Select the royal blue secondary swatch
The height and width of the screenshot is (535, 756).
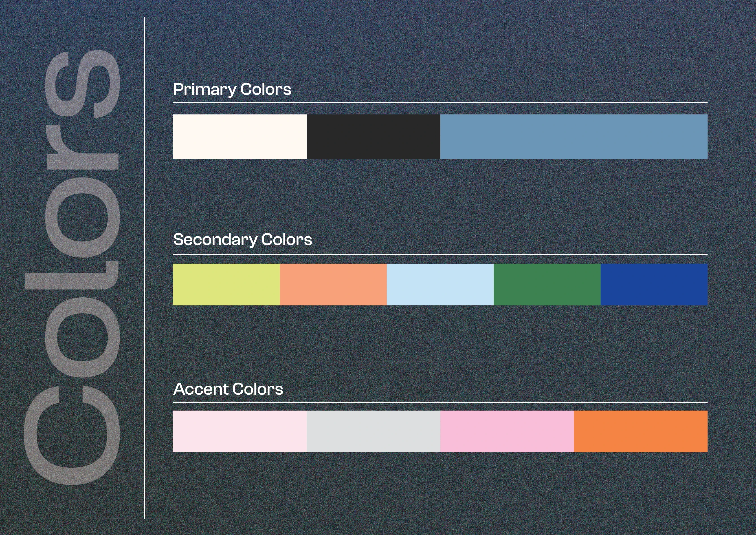point(654,284)
